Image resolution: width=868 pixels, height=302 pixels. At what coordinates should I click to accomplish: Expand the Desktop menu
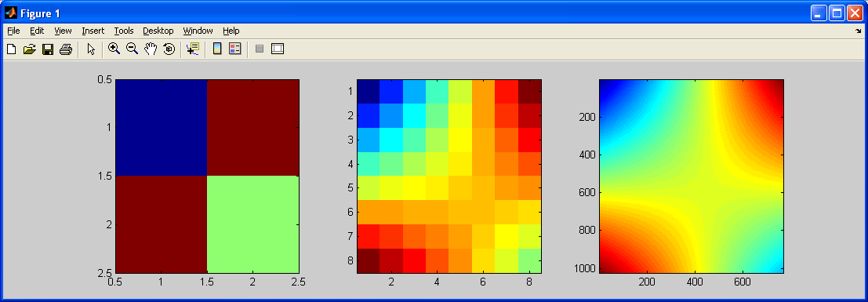pyautogui.click(x=158, y=31)
